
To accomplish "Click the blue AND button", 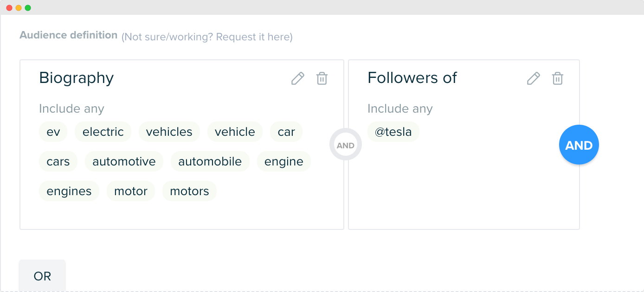I will click(x=579, y=145).
